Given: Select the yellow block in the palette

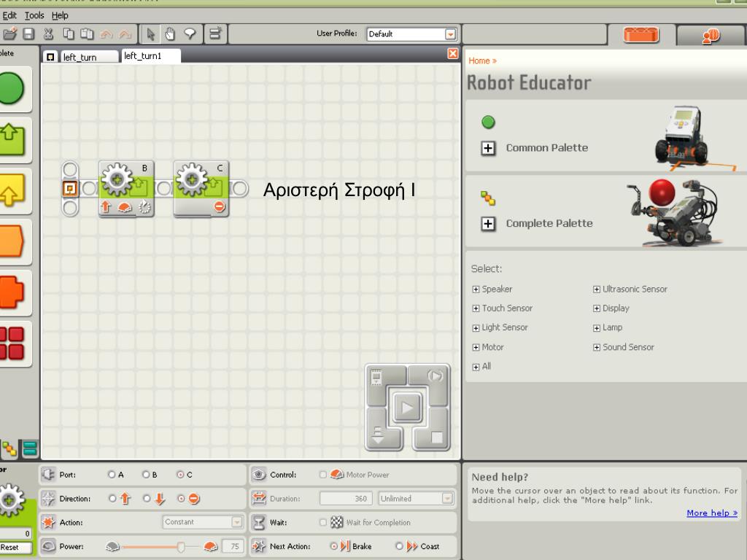Looking at the screenshot, I should (x=12, y=190).
